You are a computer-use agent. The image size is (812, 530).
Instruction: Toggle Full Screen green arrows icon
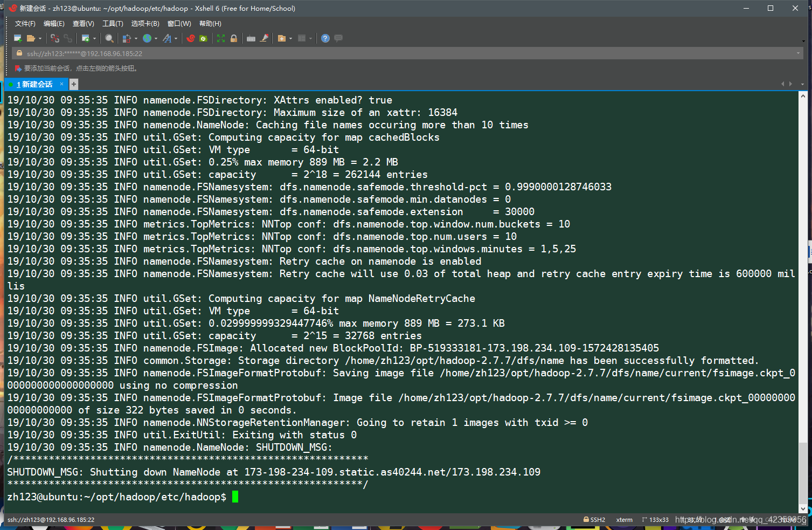point(221,38)
